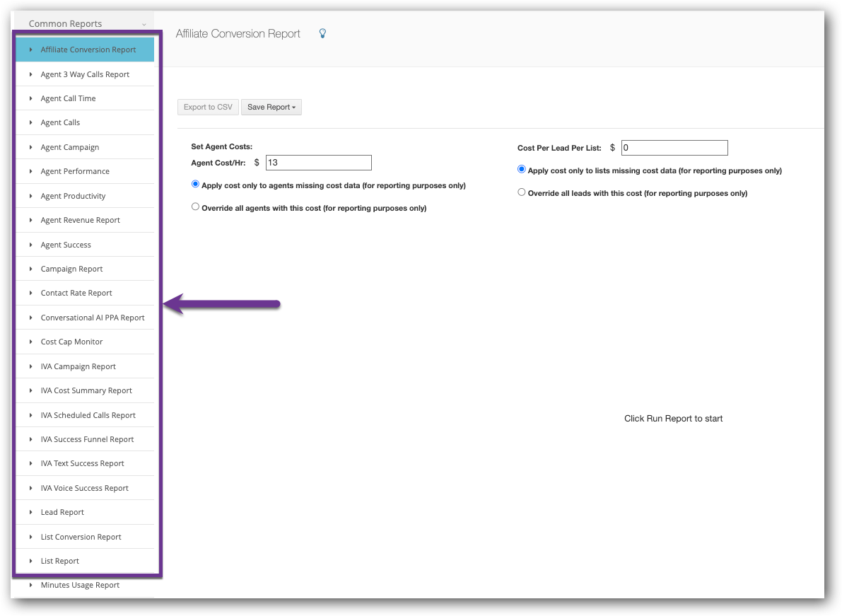Click the arrow beside Affiliate Conversion Report
The height and width of the screenshot is (616, 842).
pos(30,50)
